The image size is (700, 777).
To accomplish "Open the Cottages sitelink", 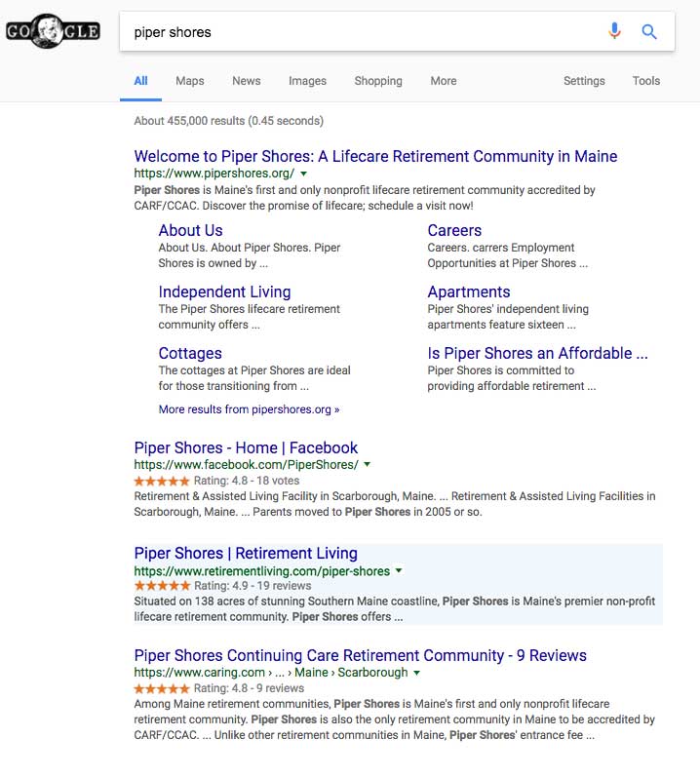I will [190, 353].
